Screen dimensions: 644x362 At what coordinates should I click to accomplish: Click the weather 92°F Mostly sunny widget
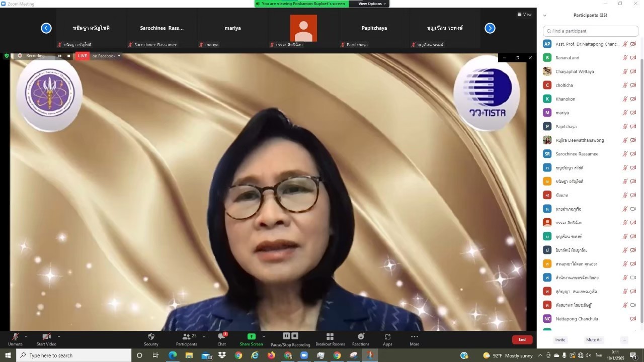508,355
